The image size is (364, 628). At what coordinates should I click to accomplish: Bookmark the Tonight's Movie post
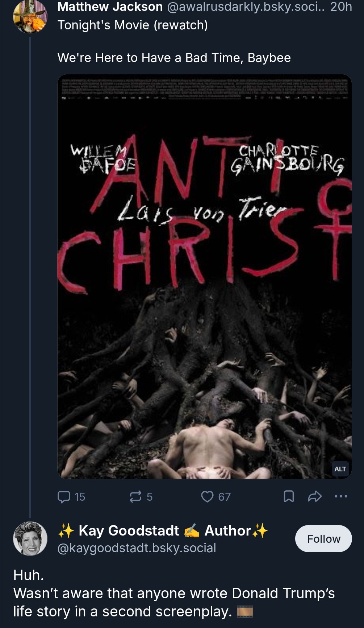coord(288,496)
